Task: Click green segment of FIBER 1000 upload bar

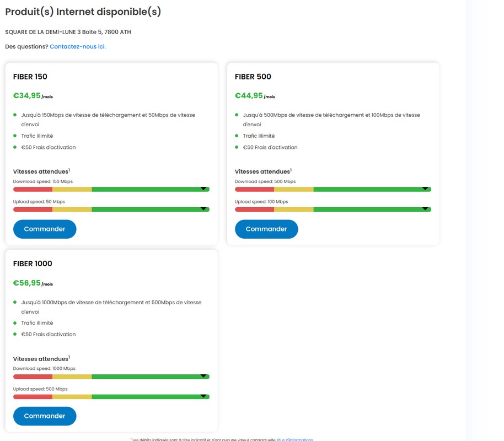Action: coord(151,397)
